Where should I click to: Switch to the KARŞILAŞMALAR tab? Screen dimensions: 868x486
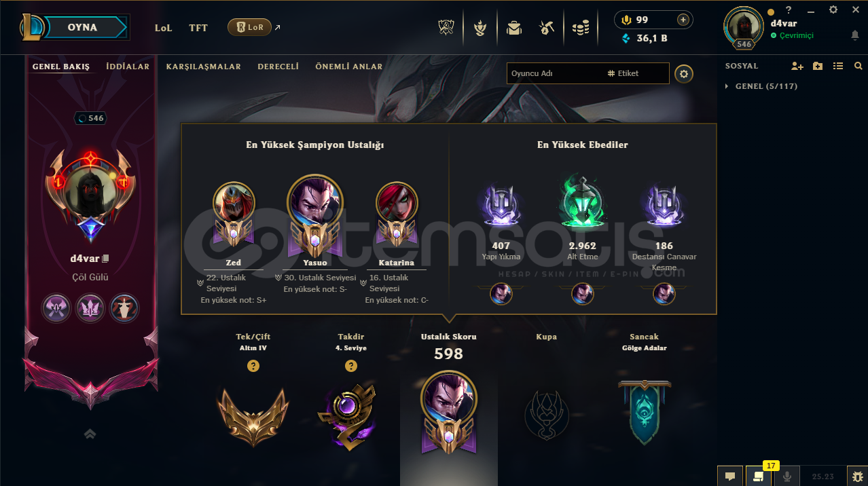(204, 67)
